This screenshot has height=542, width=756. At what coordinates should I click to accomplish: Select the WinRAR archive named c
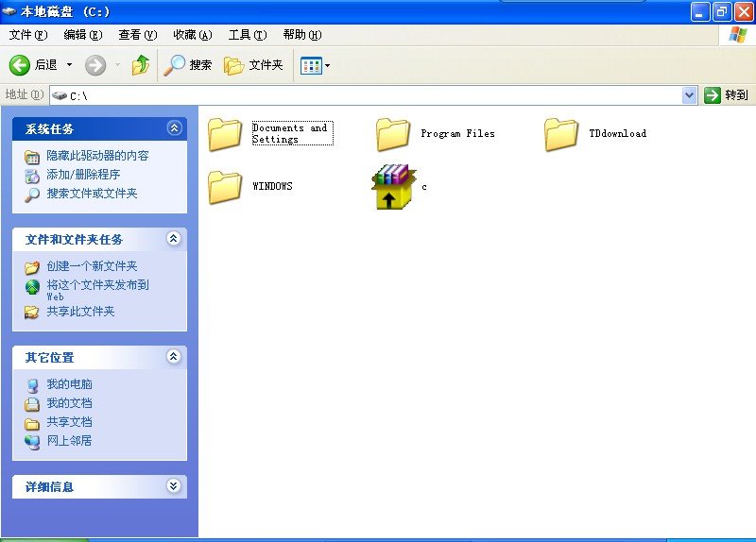393,187
